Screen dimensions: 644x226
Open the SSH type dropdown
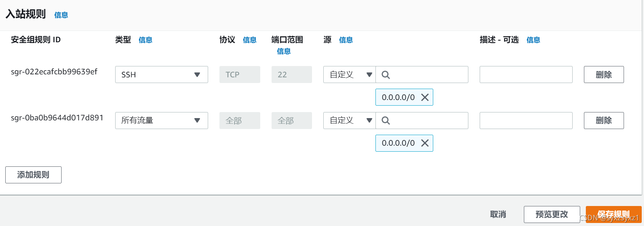[162, 75]
